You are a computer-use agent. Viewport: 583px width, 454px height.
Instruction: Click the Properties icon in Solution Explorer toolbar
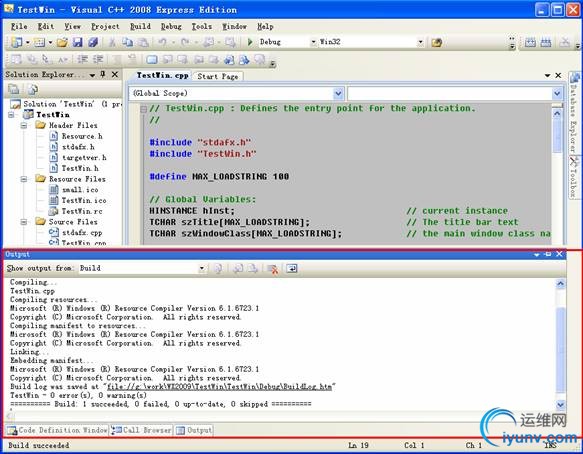click(x=14, y=89)
